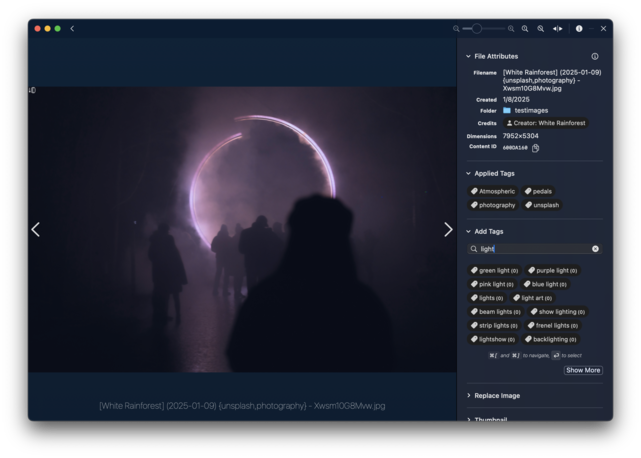Collapse the File Attributes section

(x=468, y=56)
